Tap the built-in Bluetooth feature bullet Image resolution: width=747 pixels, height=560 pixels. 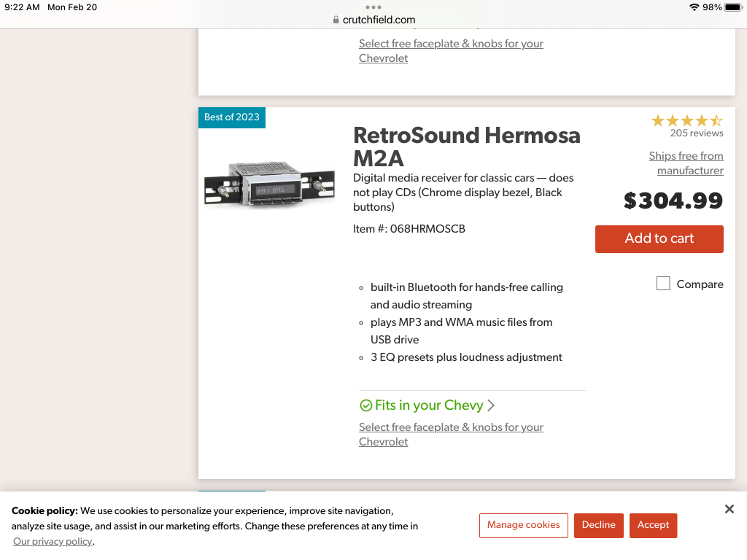click(x=466, y=296)
